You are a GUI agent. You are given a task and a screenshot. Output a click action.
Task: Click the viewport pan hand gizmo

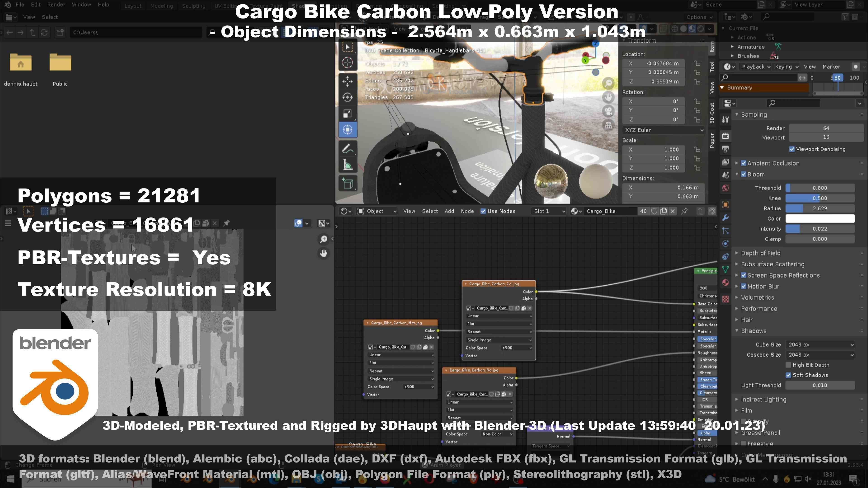click(x=608, y=97)
